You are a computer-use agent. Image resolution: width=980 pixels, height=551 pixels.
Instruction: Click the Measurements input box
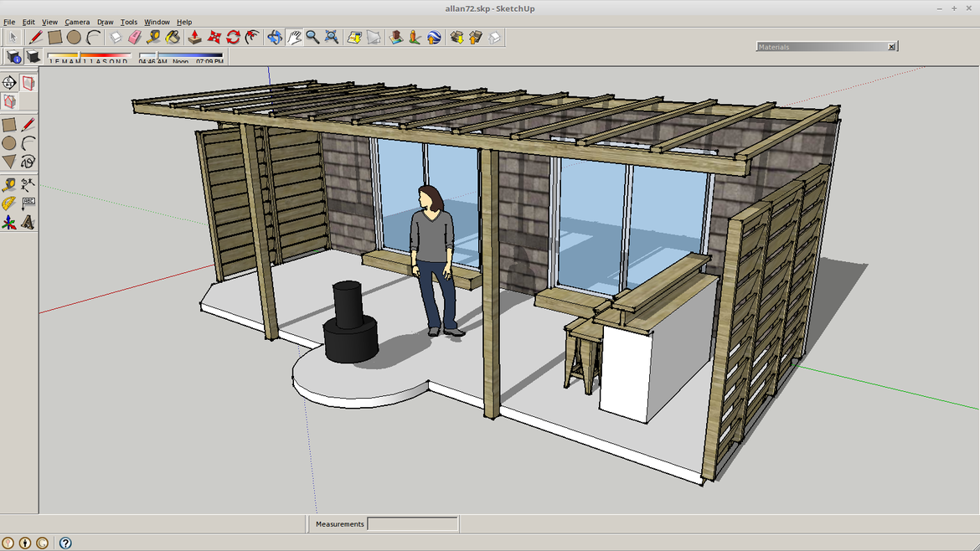pos(412,524)
